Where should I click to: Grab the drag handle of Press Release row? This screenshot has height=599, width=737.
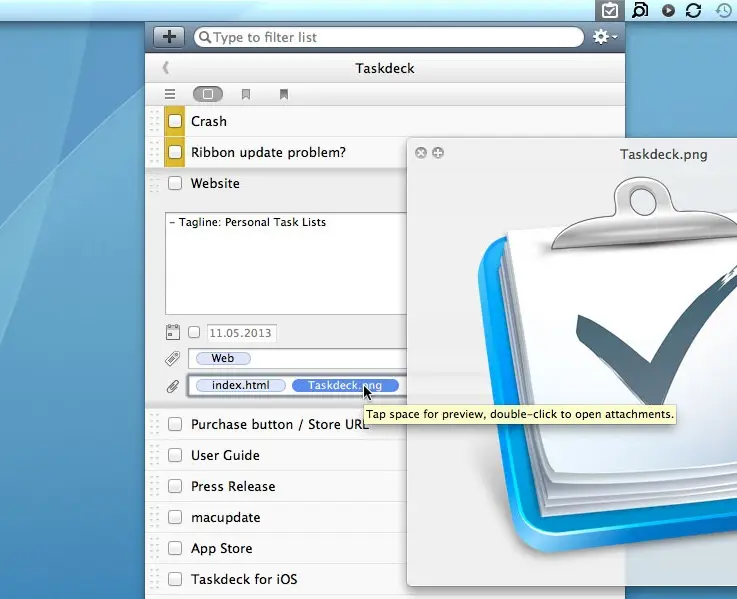[x=154, y=486]
